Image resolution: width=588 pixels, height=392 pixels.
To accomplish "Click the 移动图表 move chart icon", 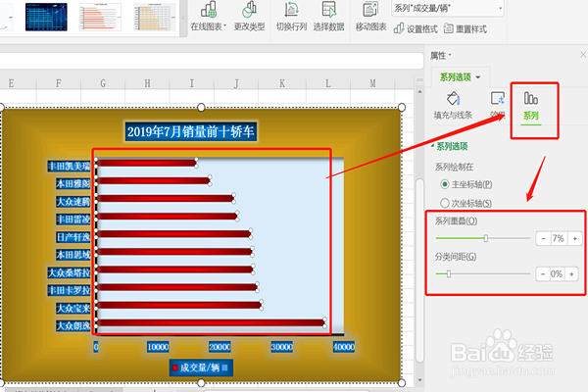I will 370,10.
